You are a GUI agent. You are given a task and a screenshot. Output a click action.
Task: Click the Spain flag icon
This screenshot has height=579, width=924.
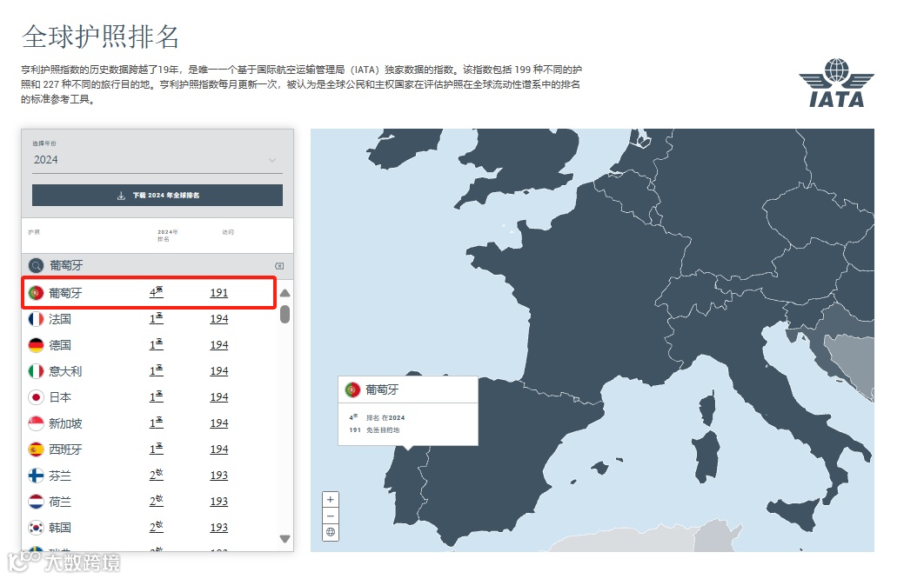point(36,449)
